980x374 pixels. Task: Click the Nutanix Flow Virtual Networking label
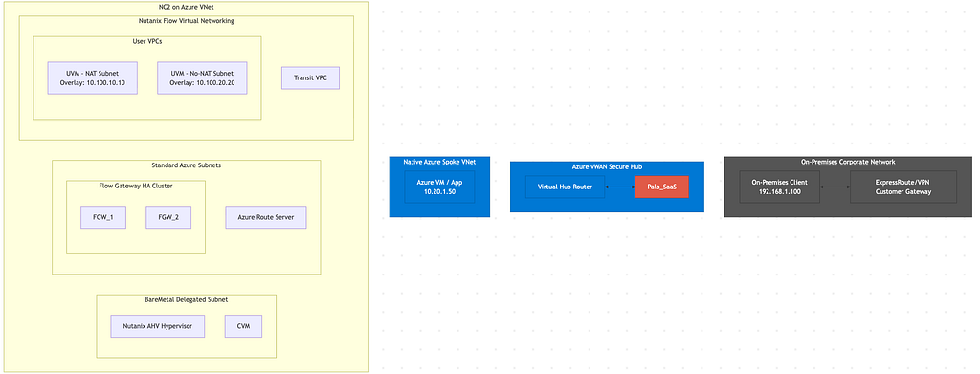pos(187,21)
